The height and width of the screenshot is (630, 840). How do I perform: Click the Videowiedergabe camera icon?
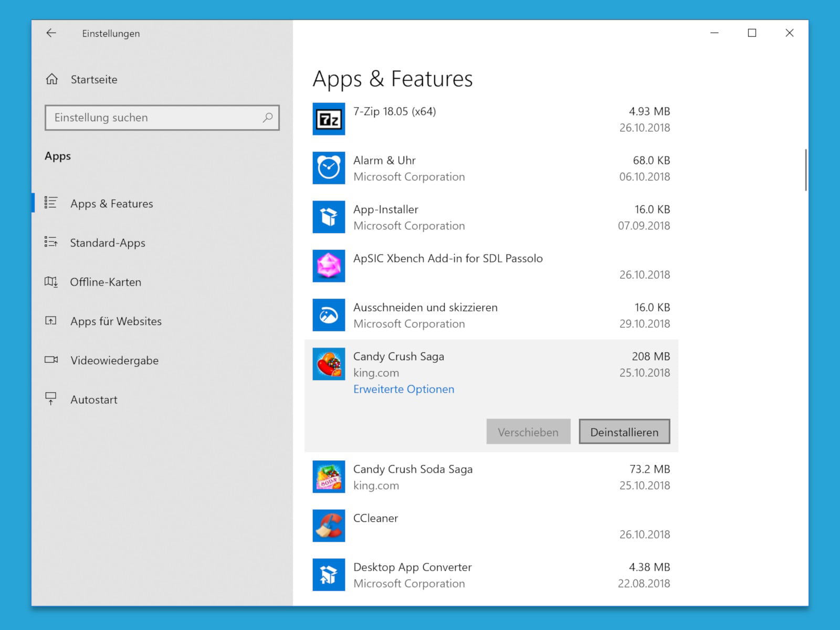point(51,360)
